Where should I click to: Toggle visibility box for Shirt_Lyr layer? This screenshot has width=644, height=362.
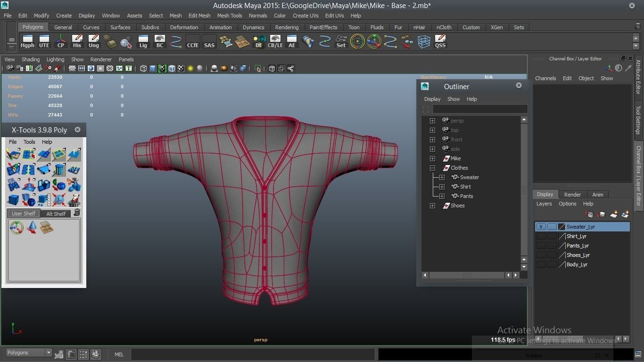541,236
